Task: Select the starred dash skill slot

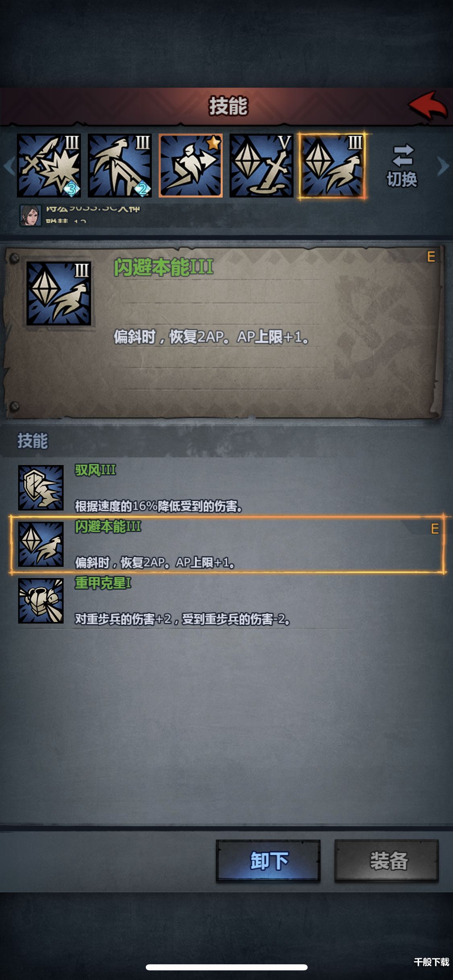Action: tap(190, 166)
